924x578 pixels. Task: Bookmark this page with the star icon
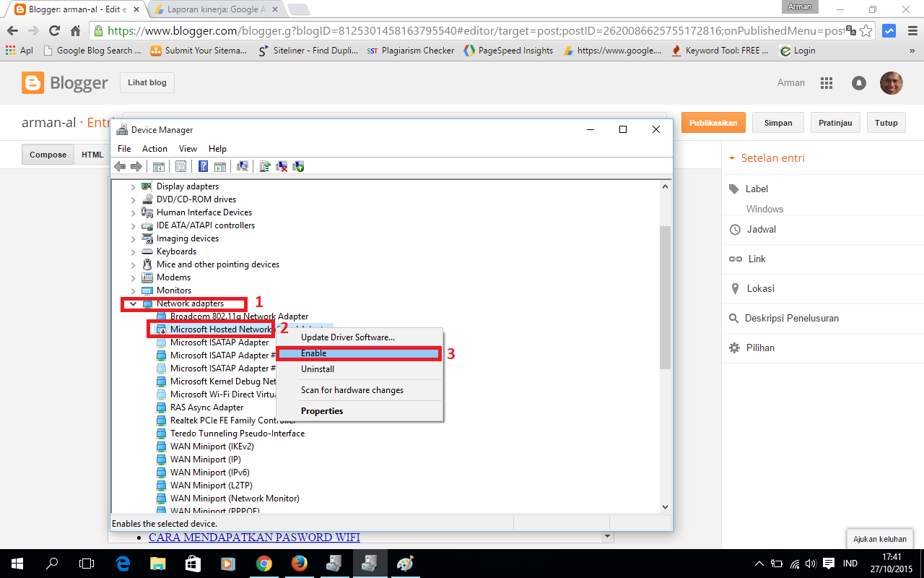pos(866,31)
